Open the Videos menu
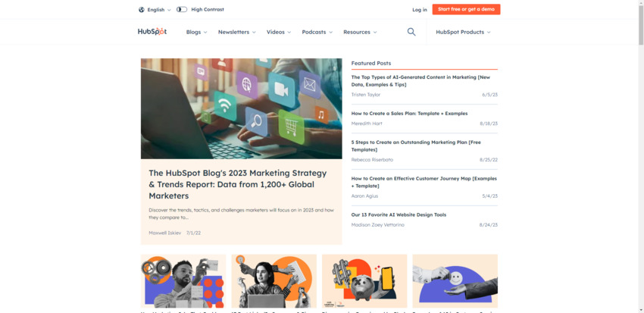This screenshot has height=313, width=644. click(279, 32)
